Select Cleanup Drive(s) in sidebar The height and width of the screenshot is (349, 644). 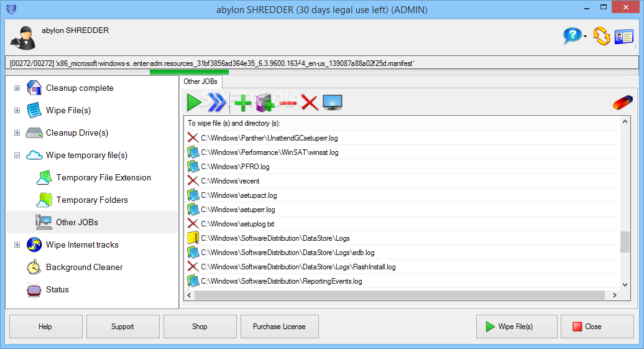coord(77,133)
